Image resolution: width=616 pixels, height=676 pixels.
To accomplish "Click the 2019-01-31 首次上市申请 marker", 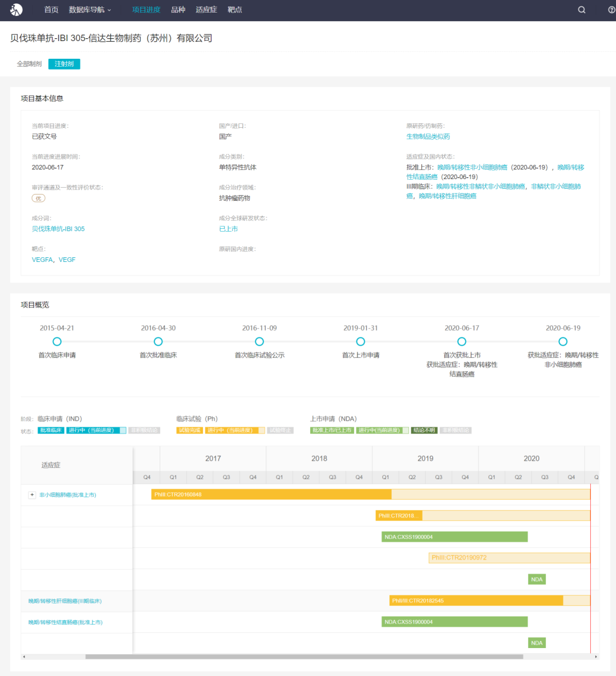I will point(360,342).
